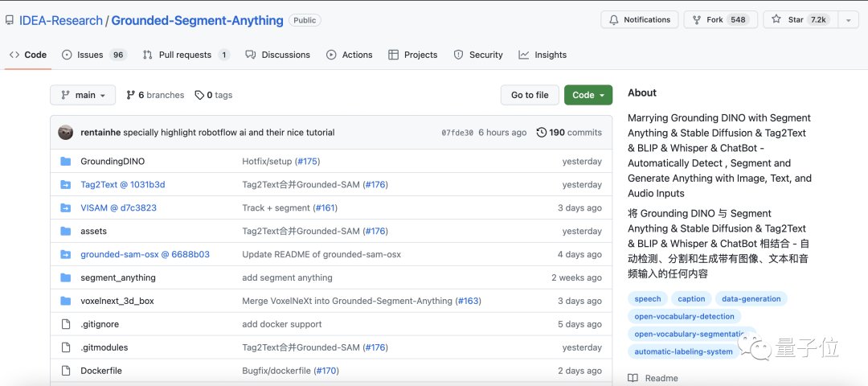Click the submodule icon beside Tag2Text
This screenshot has height=386, width=868.
[66, 185]
